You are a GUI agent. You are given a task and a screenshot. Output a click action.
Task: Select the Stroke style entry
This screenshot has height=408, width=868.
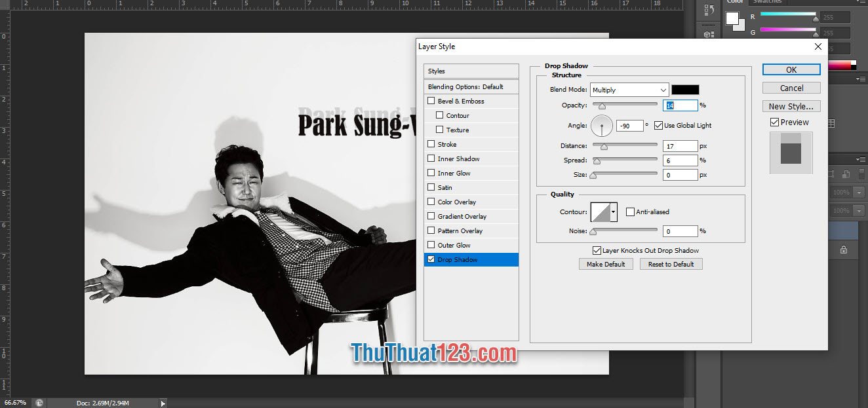(447, 144)
